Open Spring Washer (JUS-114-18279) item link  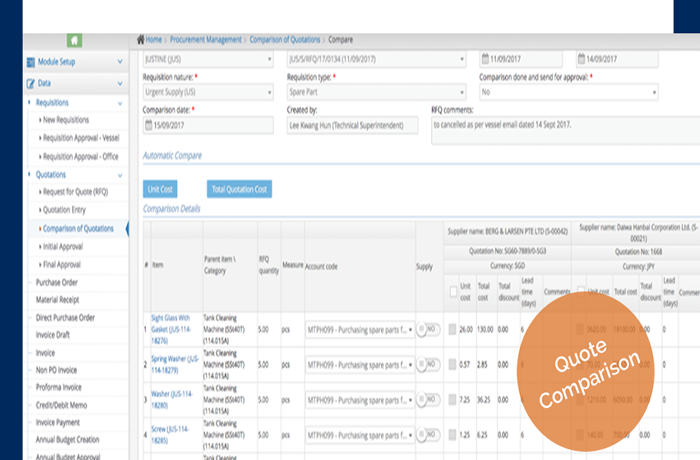pos(175,364)
